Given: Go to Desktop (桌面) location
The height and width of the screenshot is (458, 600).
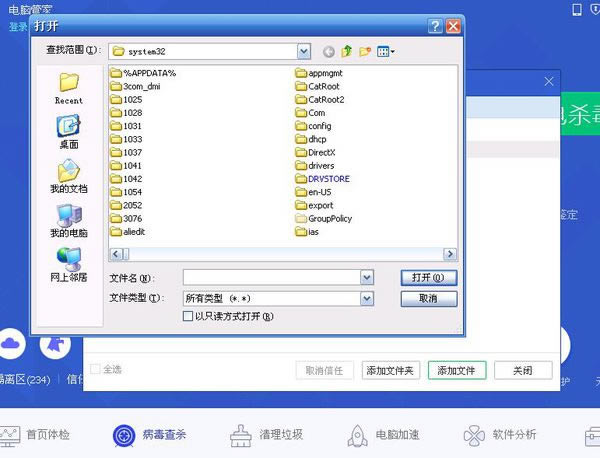Looking at the screenshot, I should (69, 131).
